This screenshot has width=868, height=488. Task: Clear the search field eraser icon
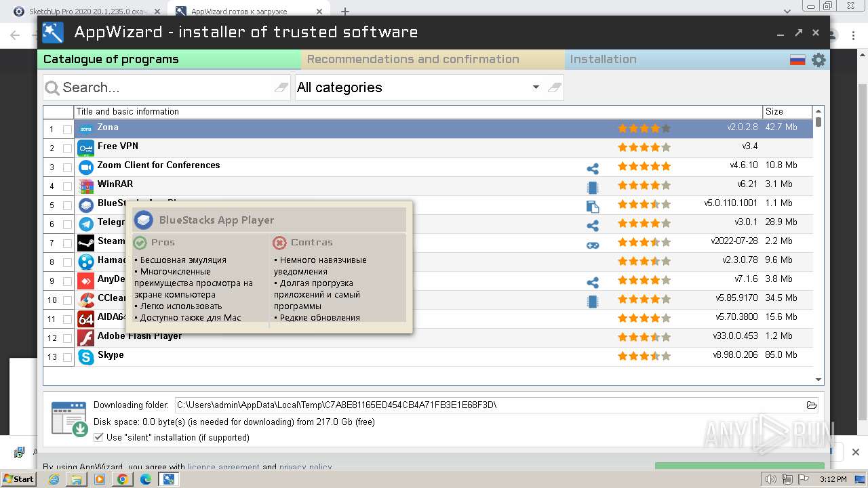pos(281,87)
